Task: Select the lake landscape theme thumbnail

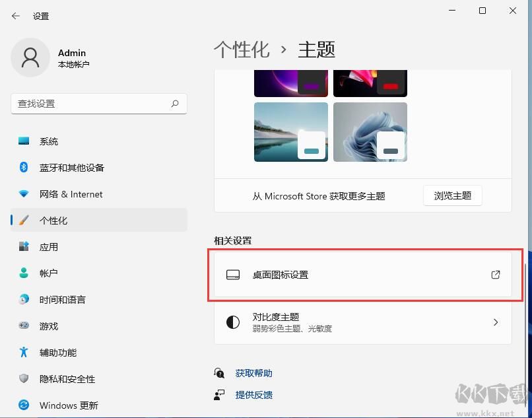Action: pyautogui.click(x=291, y=132)
